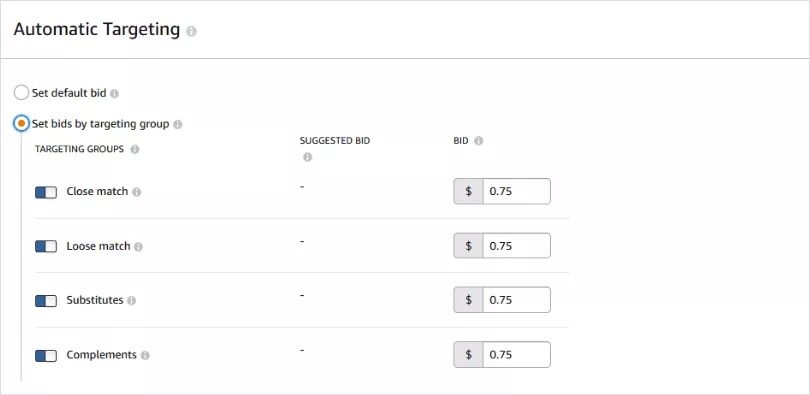Select Set bids by targeting group radio button
This screenshot has height=395, width=810.
pos(21,124)
